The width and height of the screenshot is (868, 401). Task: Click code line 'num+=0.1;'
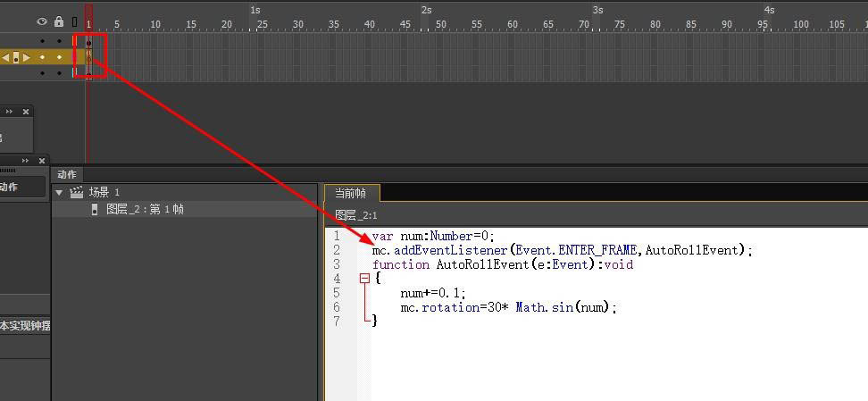(x=433, y=293)
